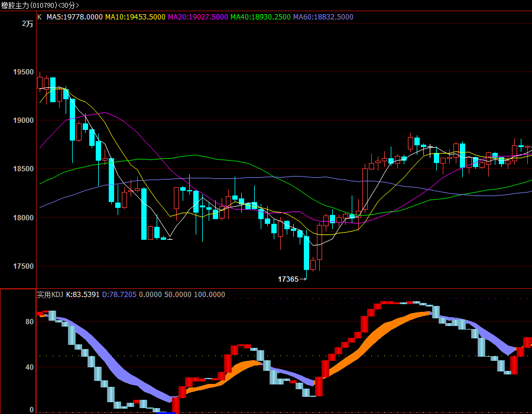Select the MA60:18832.5000 indicator label
This screenshot has height=414, width=532.
coord(323,17)
